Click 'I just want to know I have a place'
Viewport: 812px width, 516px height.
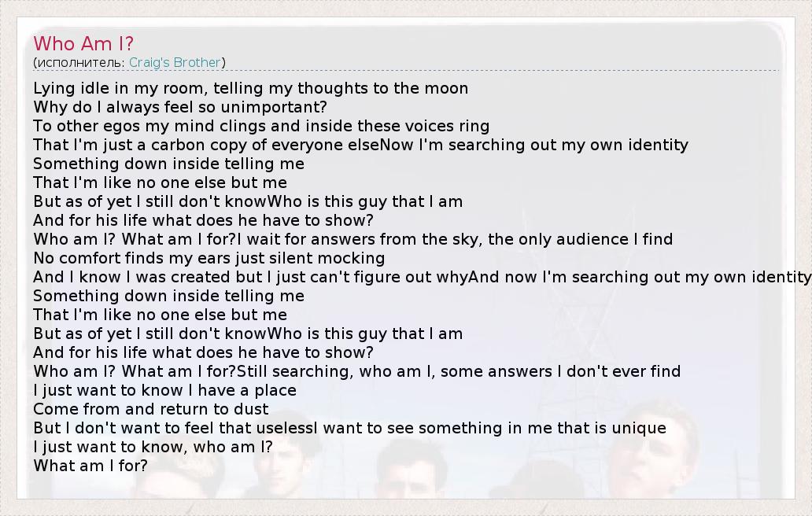click(164, 390)
